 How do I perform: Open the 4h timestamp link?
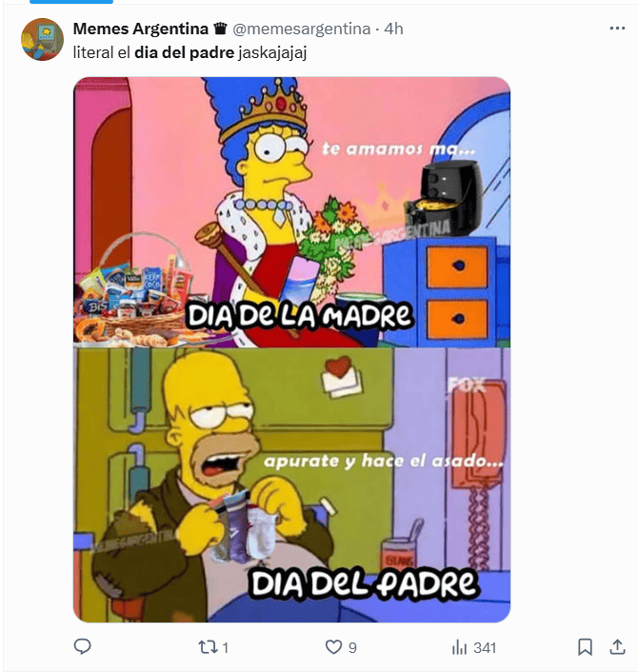click(393, 29)
